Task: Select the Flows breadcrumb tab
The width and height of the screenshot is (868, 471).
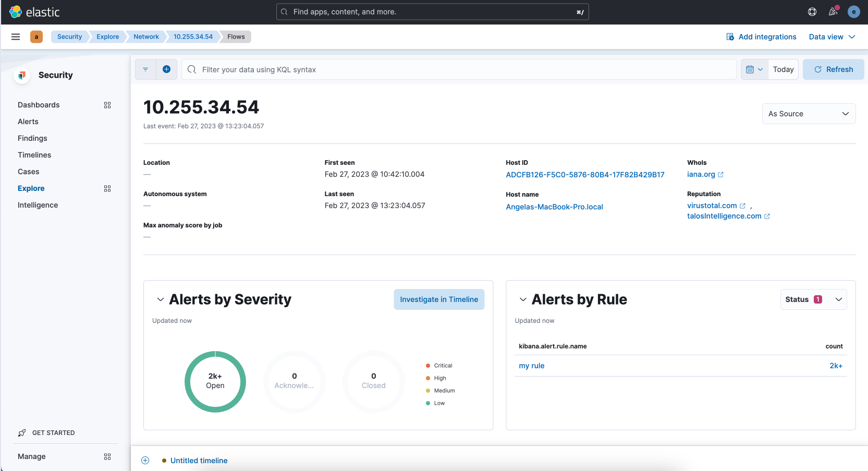Action: coord(236,37)
